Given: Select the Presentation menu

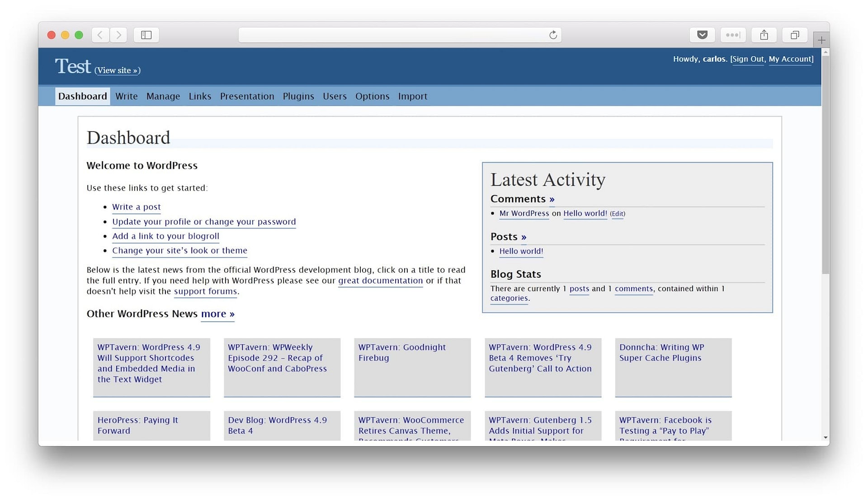Looking at the screenshot, I should 247,96.
